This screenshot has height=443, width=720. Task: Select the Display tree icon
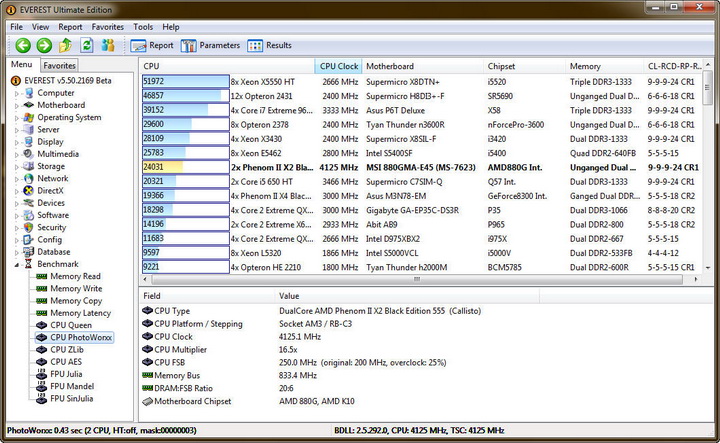pos(29,142)
